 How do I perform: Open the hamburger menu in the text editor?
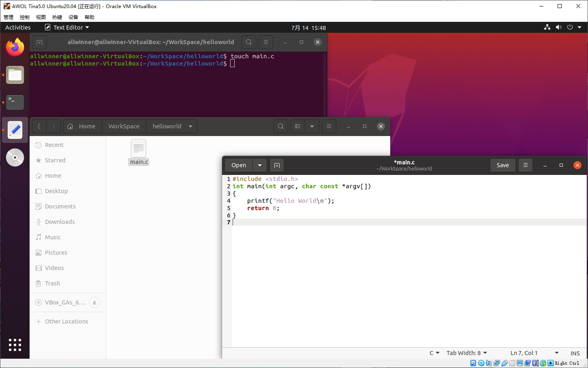click(525, 165)
